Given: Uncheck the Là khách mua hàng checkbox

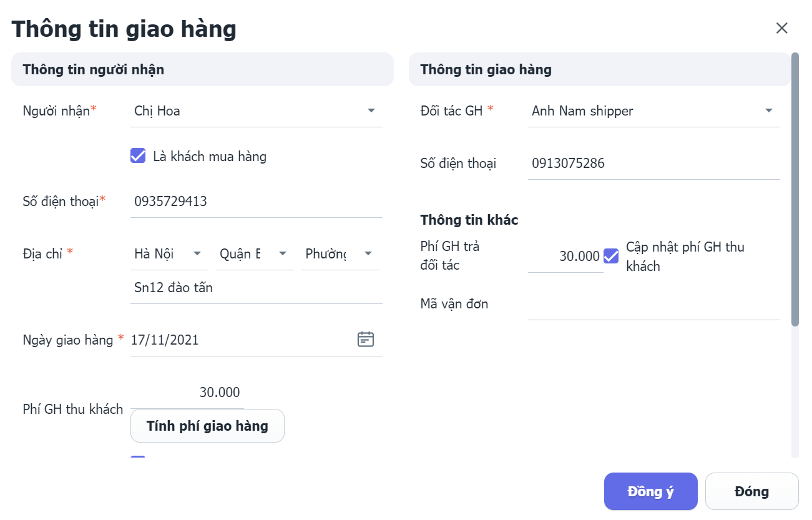Looking at the screenshot, I should (138, 156).
